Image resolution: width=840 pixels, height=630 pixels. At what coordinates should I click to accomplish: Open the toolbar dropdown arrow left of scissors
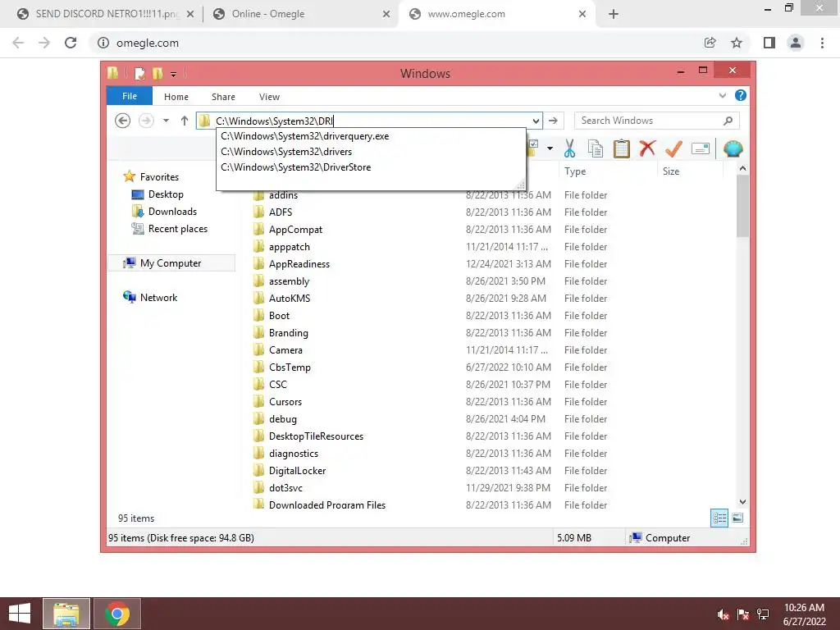(550, 148)
